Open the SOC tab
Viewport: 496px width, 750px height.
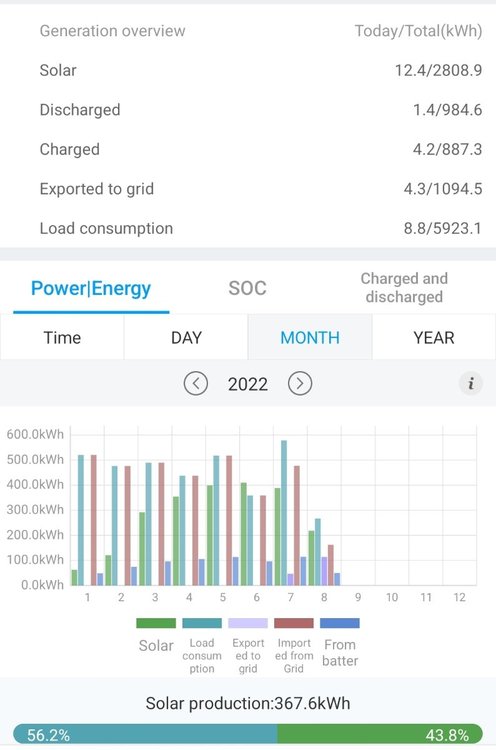247,288
